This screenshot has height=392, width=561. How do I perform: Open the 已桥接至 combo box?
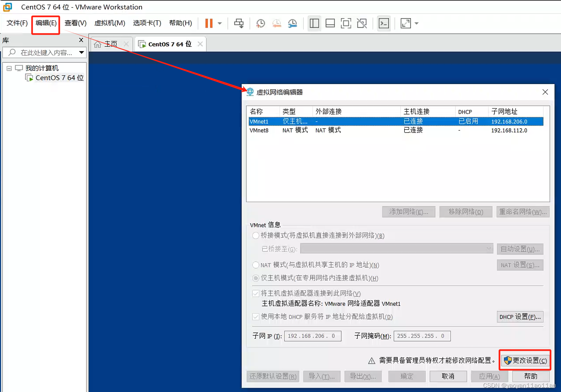pyautogui.click(x=397, y=249)
